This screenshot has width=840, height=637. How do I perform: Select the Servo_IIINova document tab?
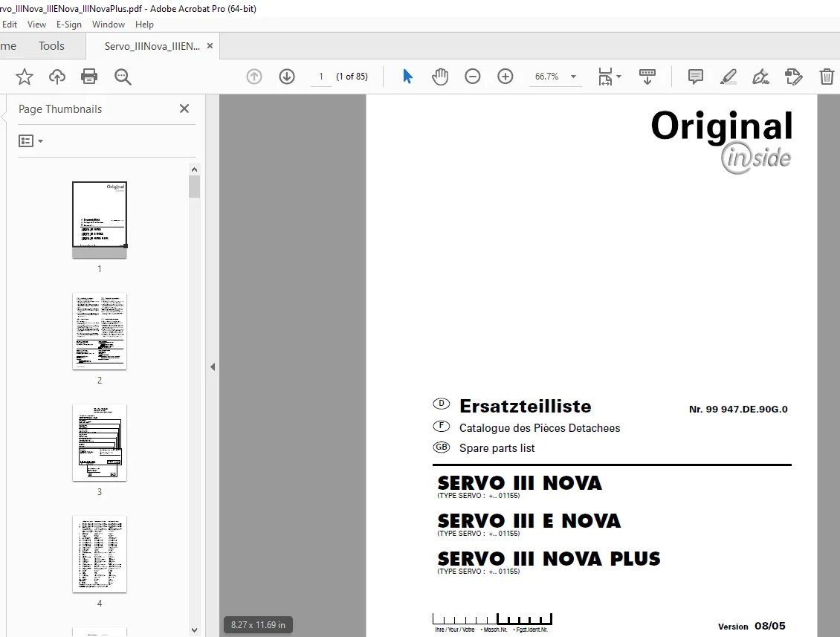(152, 46)
